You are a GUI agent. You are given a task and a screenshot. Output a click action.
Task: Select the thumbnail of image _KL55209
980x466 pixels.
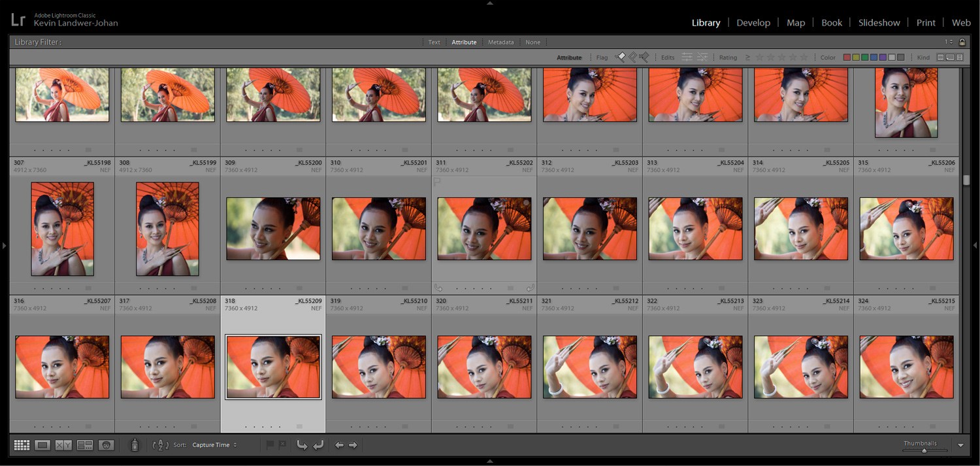pos(272,366)
